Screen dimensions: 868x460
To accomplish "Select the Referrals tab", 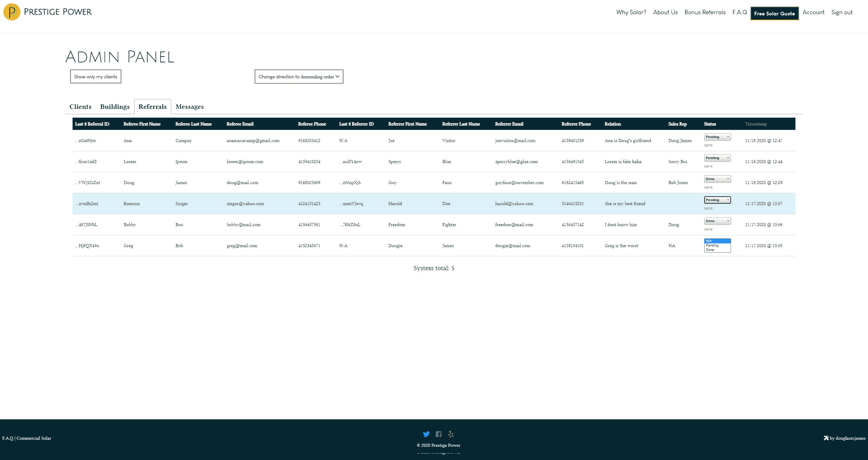I will coord(153,107).
